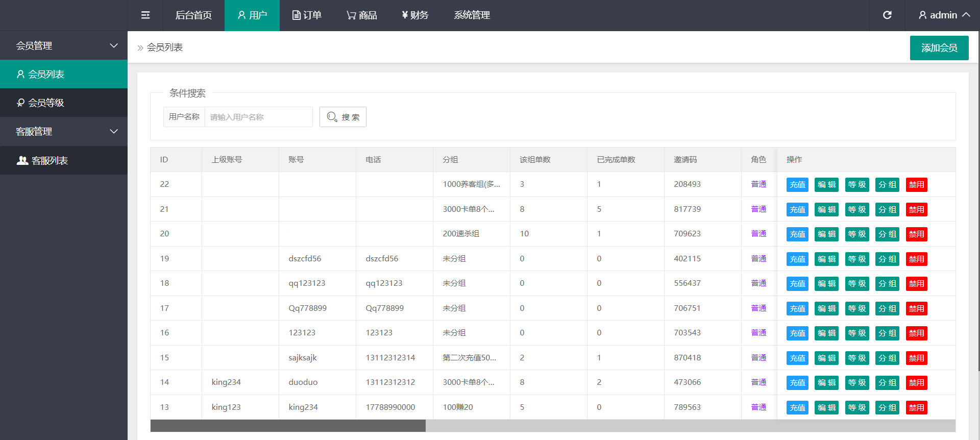Collapse the 会员管理 sidebar group
Viewport: 980px width, 440px height.
click(64, 45)
